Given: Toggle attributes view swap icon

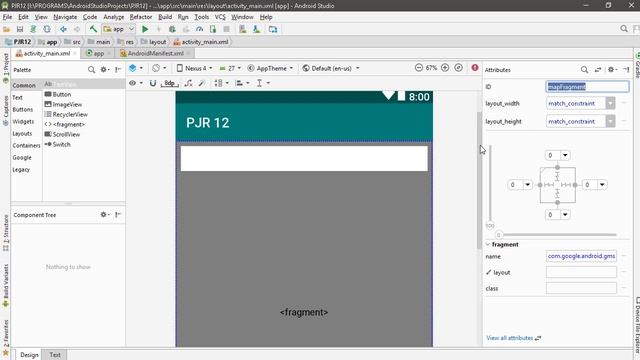Looking at the screenshot, I should 598,70.
